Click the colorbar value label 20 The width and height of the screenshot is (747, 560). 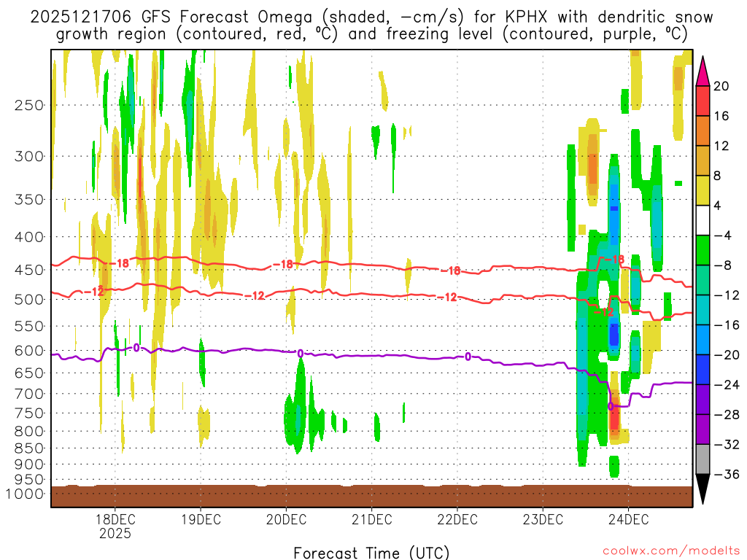pyautogui.click(x=721, y=86)
